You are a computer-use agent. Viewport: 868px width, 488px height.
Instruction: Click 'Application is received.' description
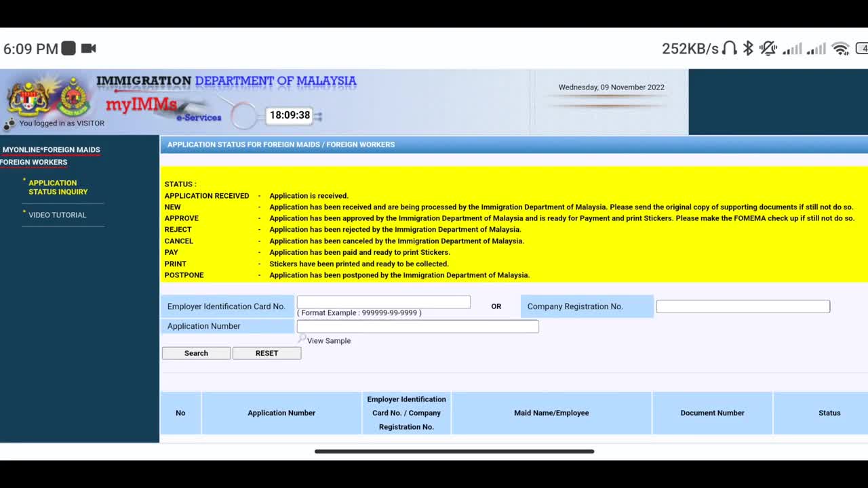(x=309, y=196)
